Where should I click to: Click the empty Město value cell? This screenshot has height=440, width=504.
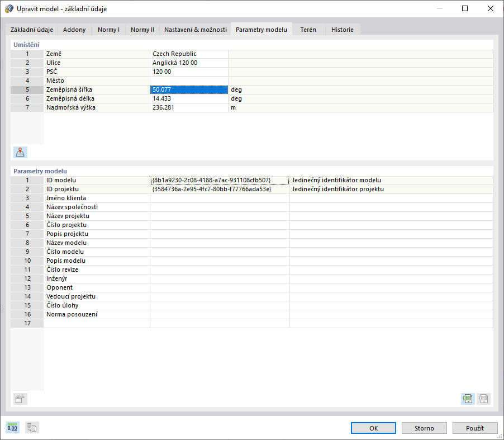[x=189, y=81]
